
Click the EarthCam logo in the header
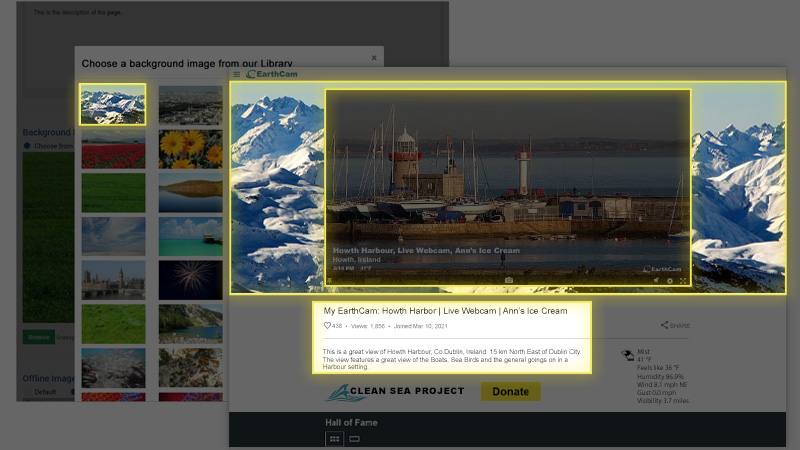(272, 74)
